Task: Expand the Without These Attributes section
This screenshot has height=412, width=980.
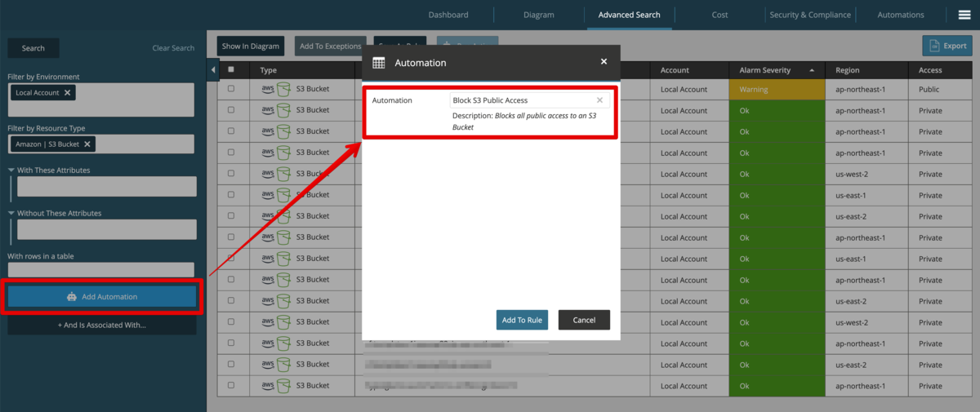Action: (x=11, y=213)
